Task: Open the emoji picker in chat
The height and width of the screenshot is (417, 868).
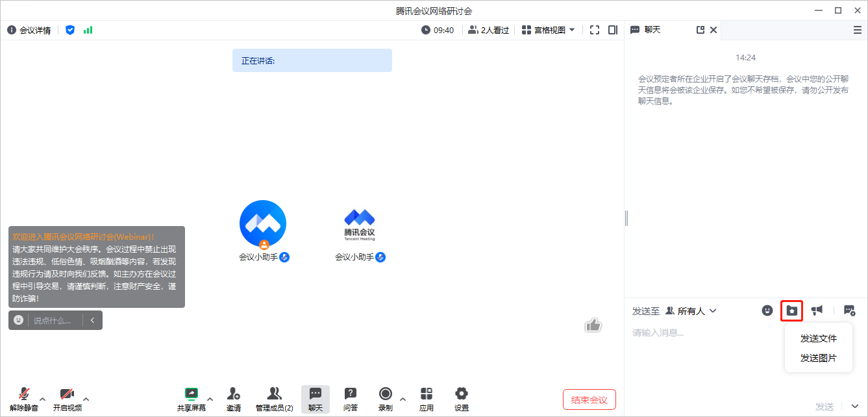Action: click(767, 310)
